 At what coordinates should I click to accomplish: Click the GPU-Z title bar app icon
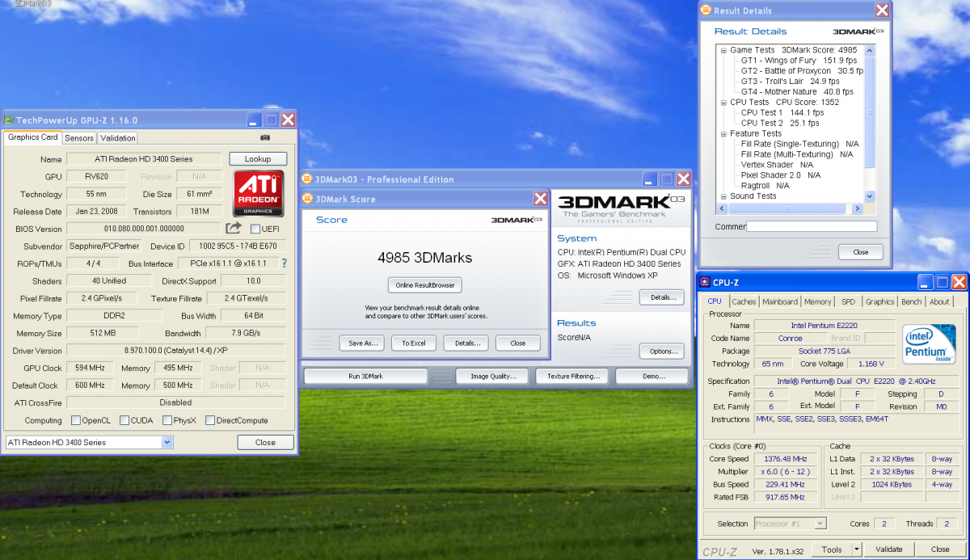[9, 120]
